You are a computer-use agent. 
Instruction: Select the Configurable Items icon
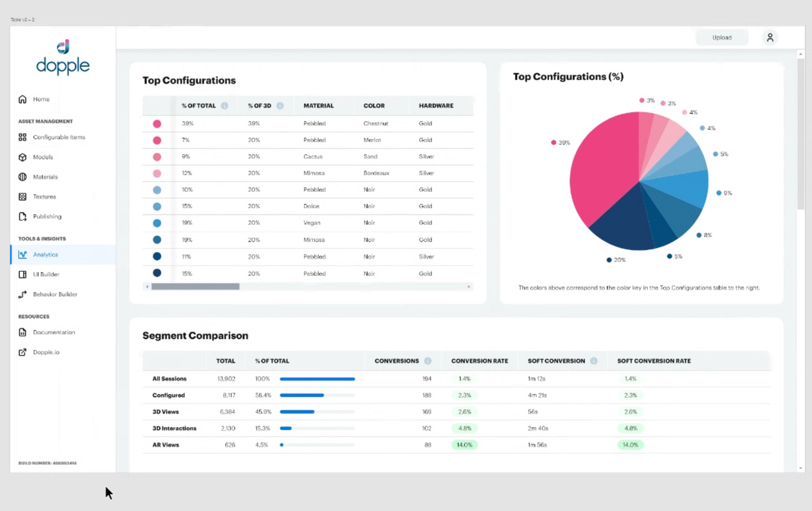pyautogui.click(x=23, y=137)
